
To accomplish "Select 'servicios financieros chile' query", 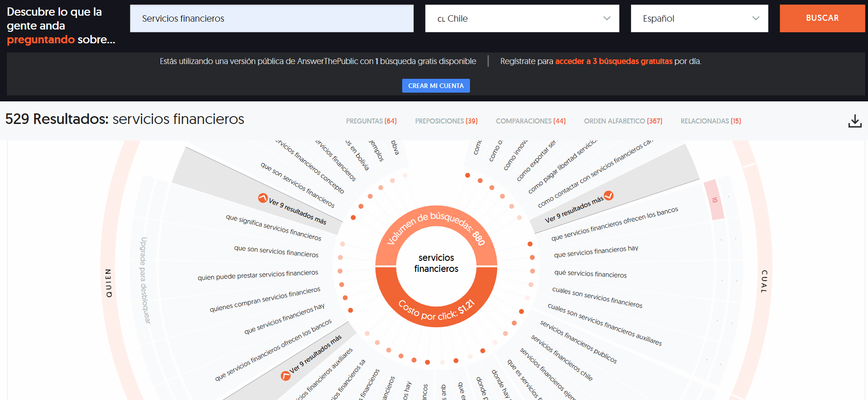I will (x=562, y=358).
